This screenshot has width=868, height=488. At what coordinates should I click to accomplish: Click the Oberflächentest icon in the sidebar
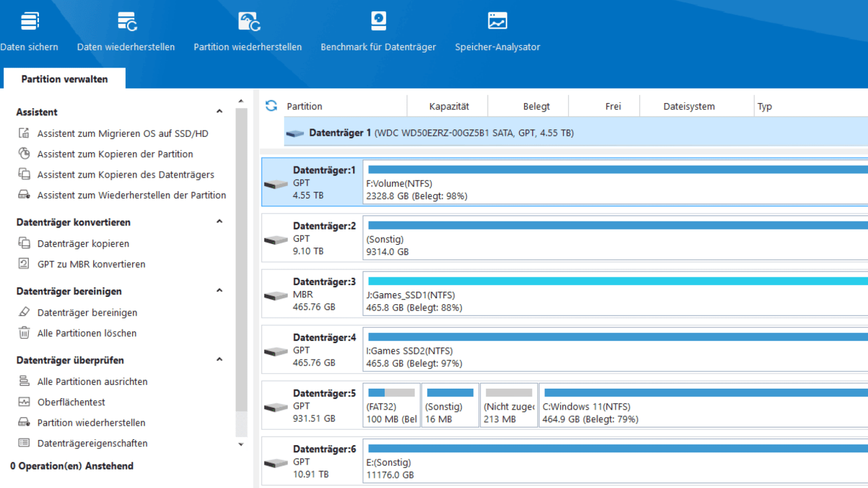(x=24, y=402)
